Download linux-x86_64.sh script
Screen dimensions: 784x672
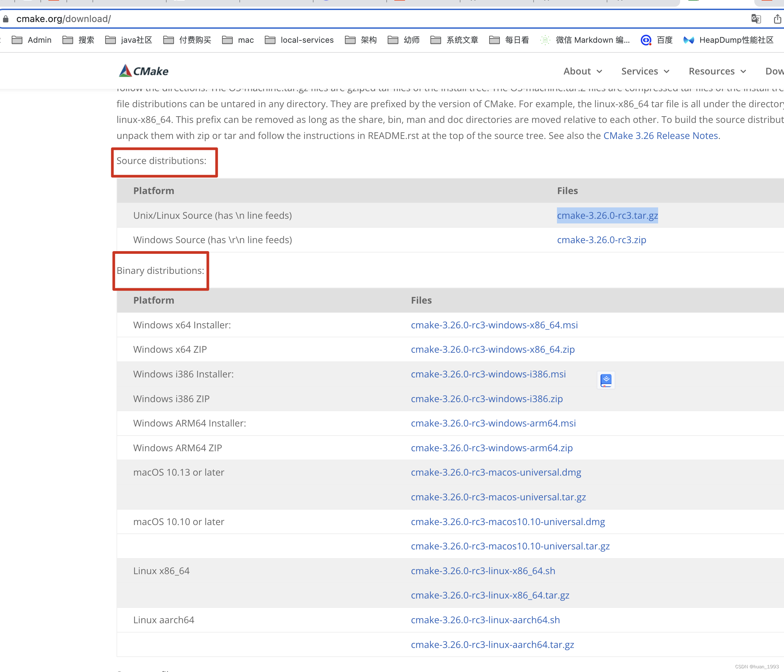point(483,571)
